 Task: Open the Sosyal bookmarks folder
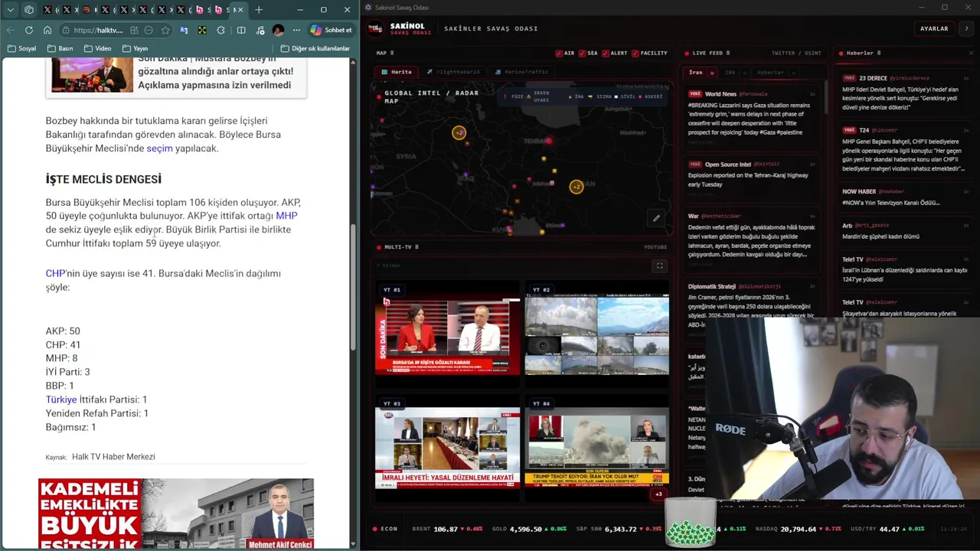pyautogui.click(x=22, y=48)
